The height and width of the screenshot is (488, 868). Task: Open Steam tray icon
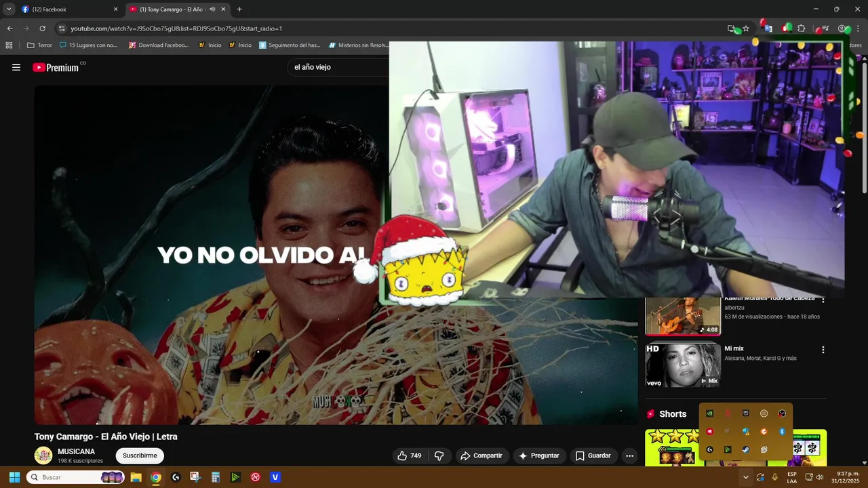(746, 449)
